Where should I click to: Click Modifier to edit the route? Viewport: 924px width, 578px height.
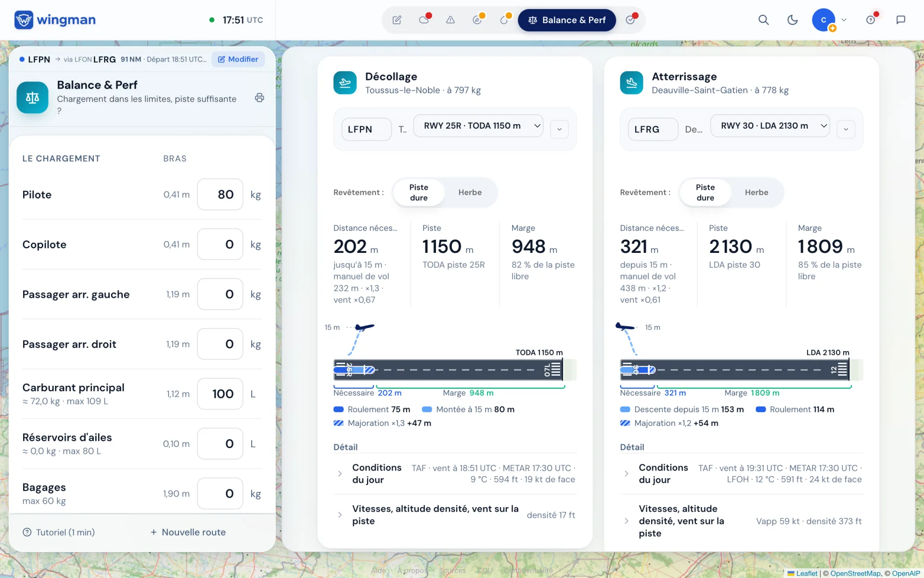[238, 59]
